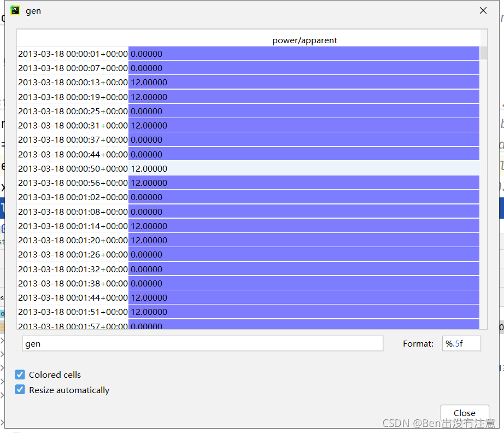Image resolution: width=504 pixels, height=433 pixels.
Task: Click value cell 12.00000 in row 00:00:56
Action: [304, 183]
